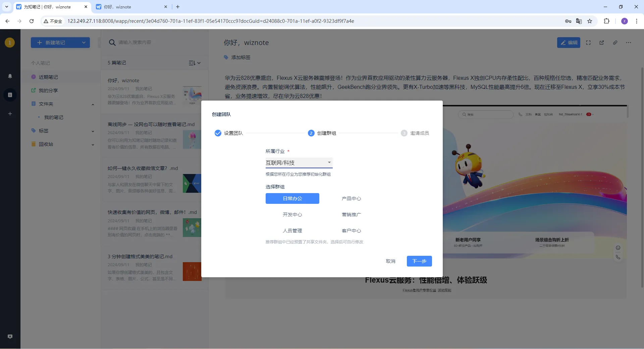This screenshot has width=644, height=349.
Task: Collapse the 文件夹 tree section
Action: [93, 104]
